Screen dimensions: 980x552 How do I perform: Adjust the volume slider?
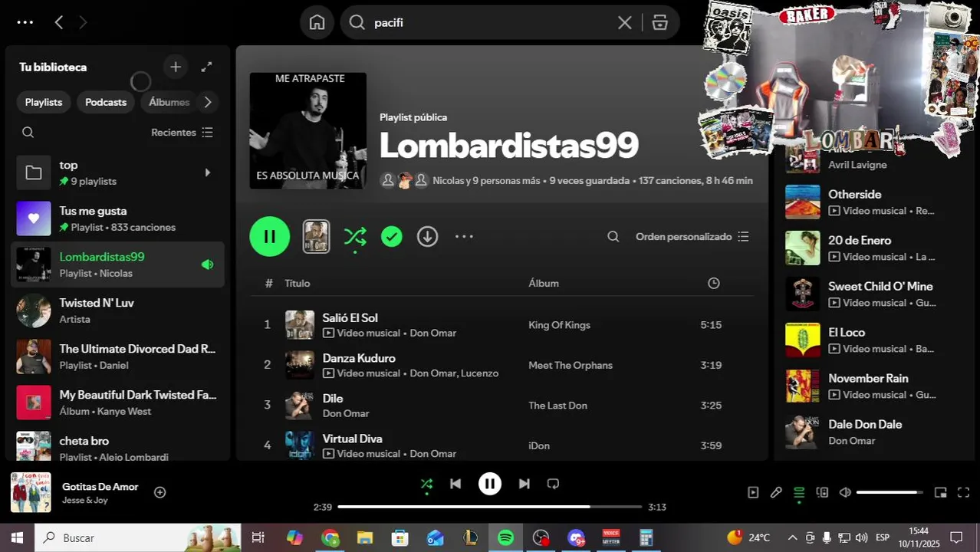pyautogui.click(x=890, y=492)
